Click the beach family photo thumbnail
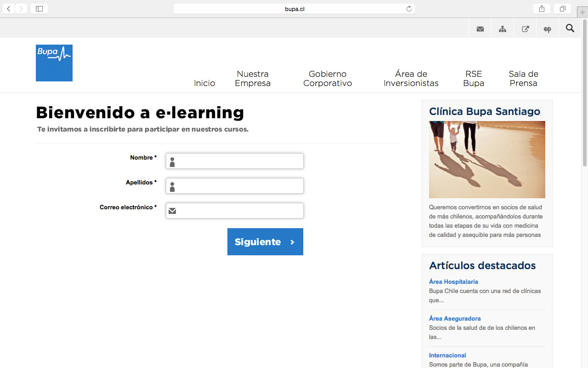Screen dimensions: 588x368 click(487, 160)
